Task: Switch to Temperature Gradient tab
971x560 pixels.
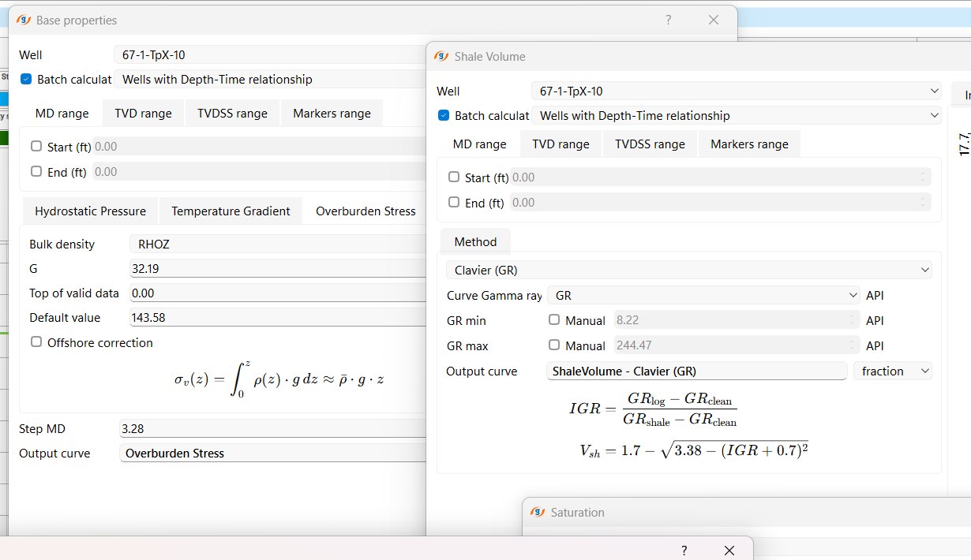Action: coord(231,211)
